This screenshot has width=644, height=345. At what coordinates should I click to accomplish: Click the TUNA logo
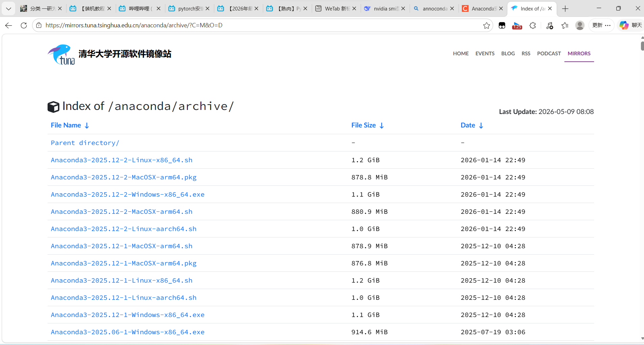pyautogui.click(x=61, y=54)
